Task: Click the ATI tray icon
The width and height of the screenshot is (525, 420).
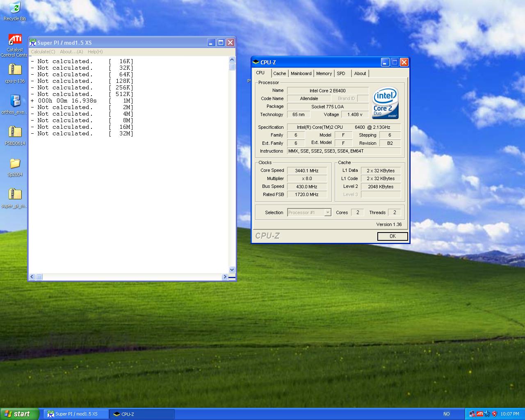Action: pos(479,414)
